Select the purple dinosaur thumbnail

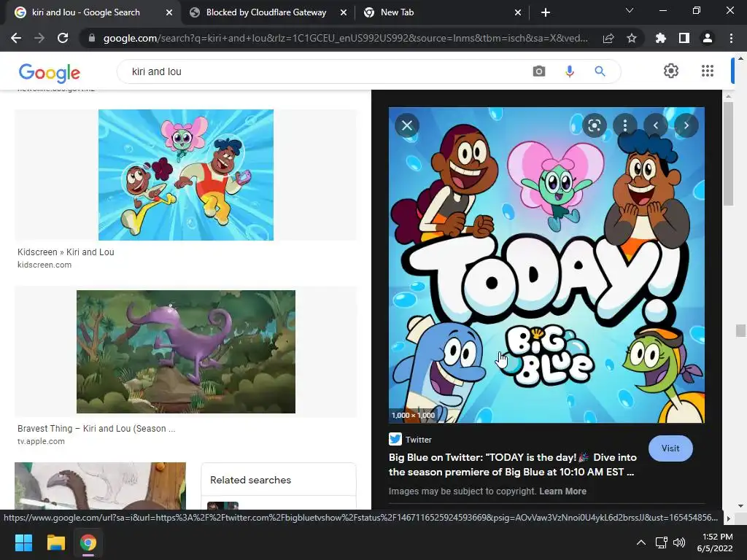click(x=186, y=351)
